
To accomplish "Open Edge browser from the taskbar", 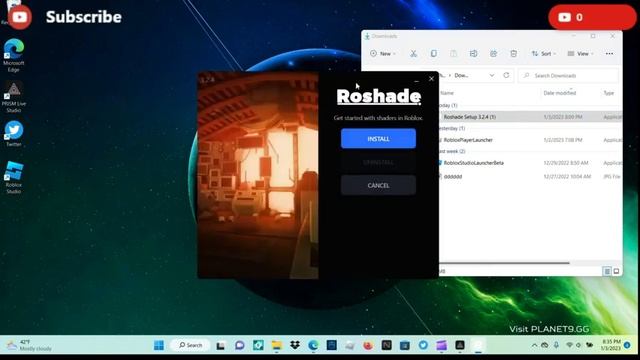I will coord(313,345).
